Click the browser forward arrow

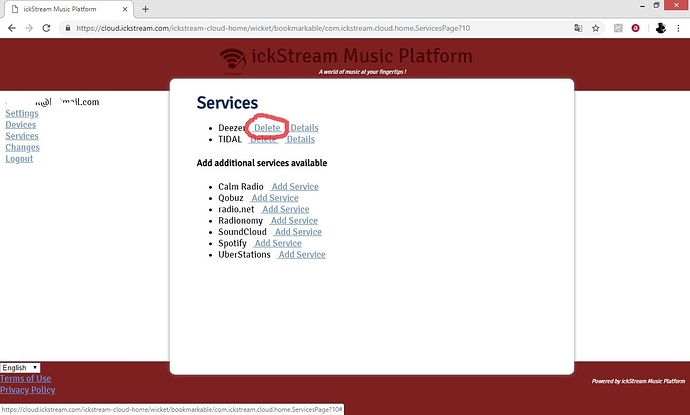click(29, 28)
